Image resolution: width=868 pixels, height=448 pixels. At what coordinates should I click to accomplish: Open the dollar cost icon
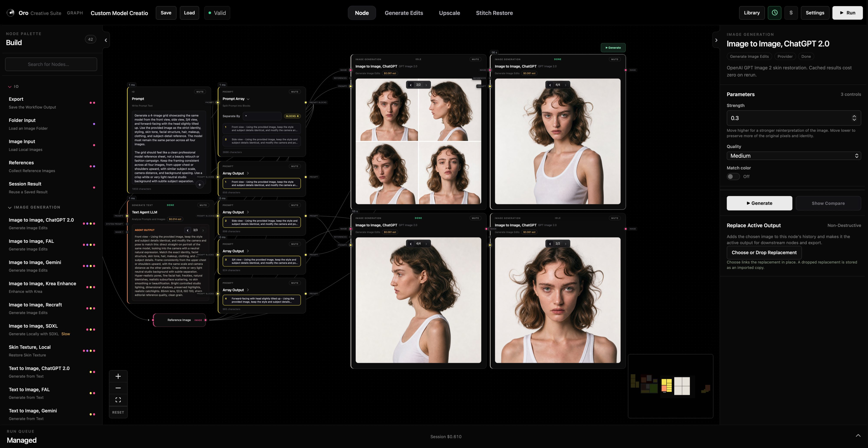coord(791,13)
